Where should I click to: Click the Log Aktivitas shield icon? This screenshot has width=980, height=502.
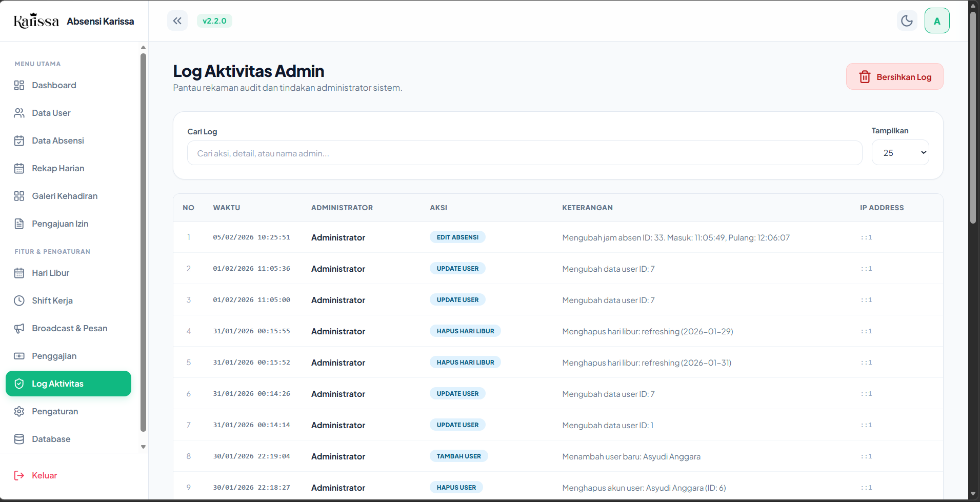click(19, 384)
